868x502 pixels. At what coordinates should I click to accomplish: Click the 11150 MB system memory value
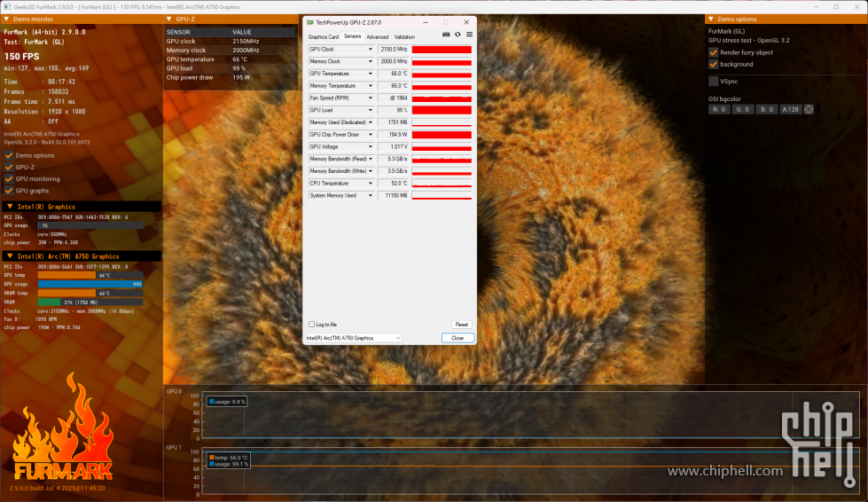pyautogui.click(x=393, y=195)
